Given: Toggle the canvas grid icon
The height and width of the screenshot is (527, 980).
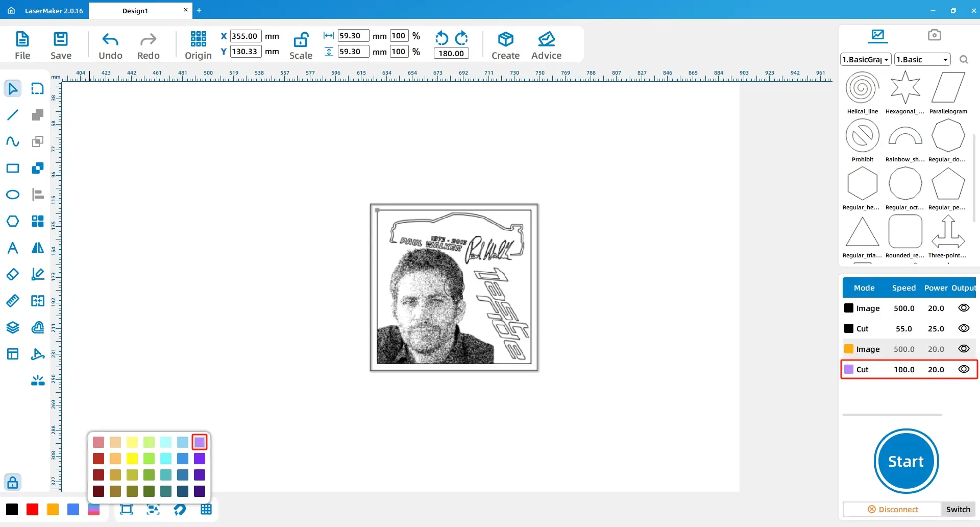Looking at the screenshot, I should (x=206, y=509).
